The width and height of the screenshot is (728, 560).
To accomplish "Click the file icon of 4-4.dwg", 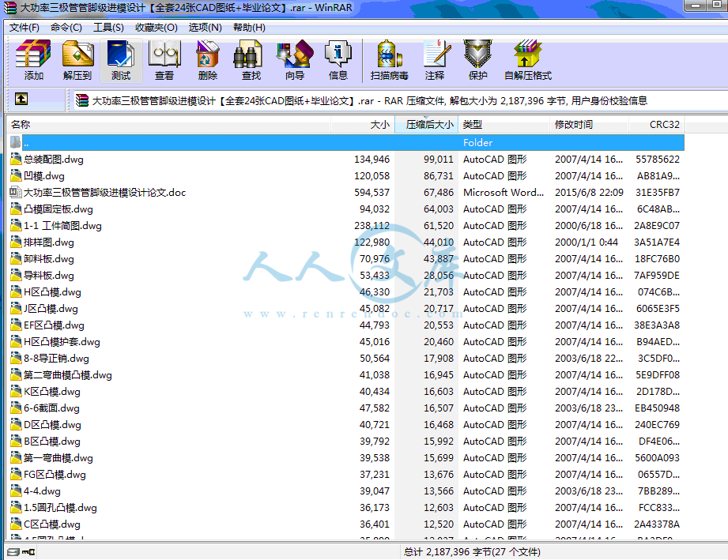I will coord(16,490).
